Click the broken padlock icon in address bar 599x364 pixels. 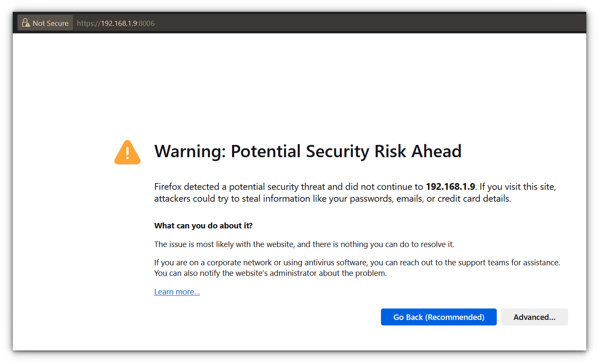pyautogui.click(x=26, y=23)
